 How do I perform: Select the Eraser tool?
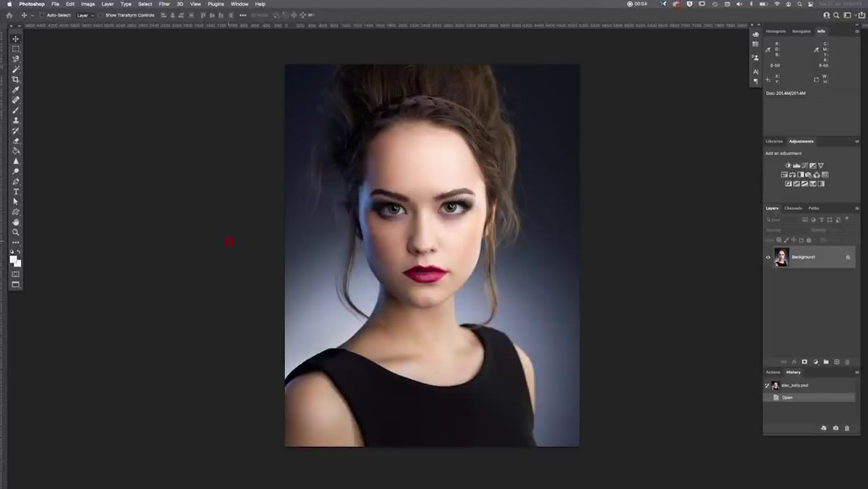[16, 140]
